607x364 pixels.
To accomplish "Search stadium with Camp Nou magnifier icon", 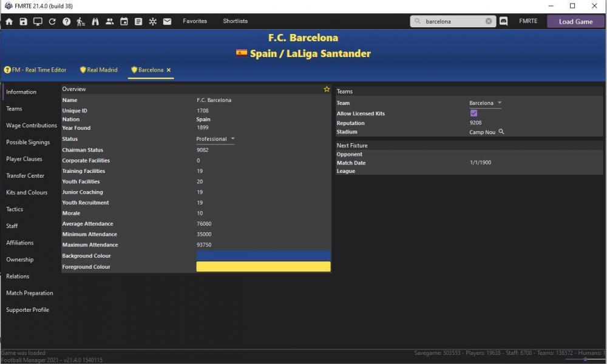I will point(501,132).
